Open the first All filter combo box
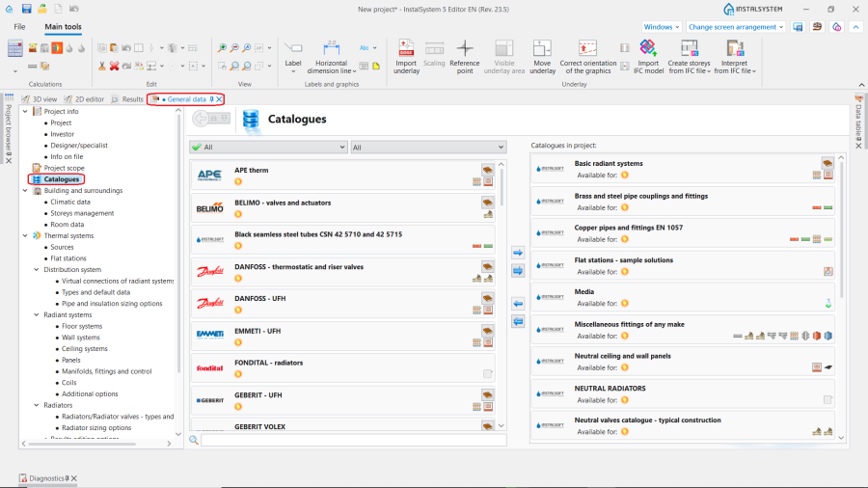The width and height of the screenshot is (868, 488). point(268,148)
